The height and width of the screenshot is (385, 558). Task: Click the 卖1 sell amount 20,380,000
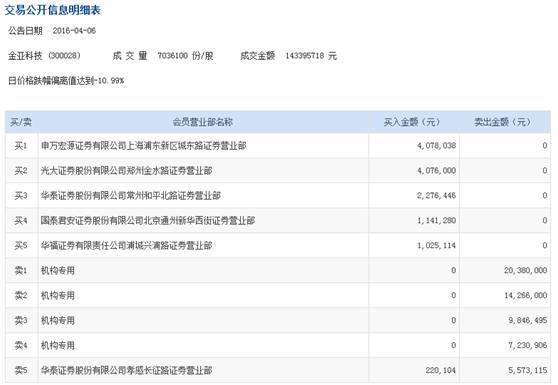[525, 270]
